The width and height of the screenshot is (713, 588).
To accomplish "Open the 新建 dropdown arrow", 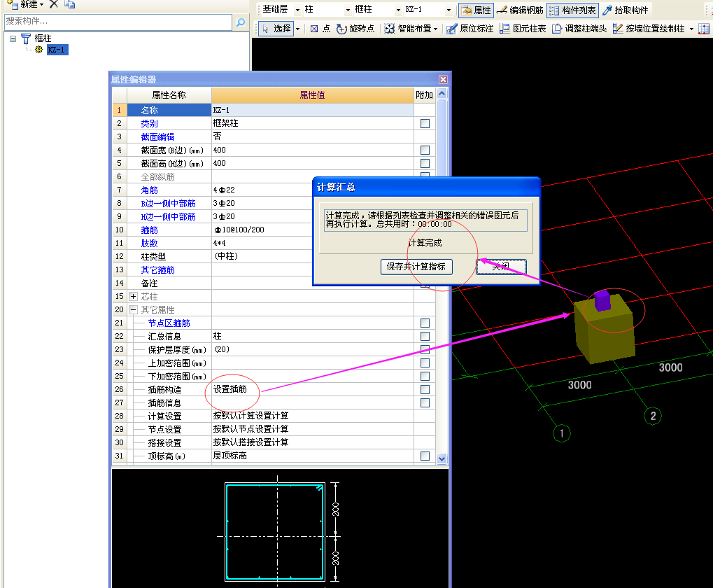I will [x=42, y=4].
